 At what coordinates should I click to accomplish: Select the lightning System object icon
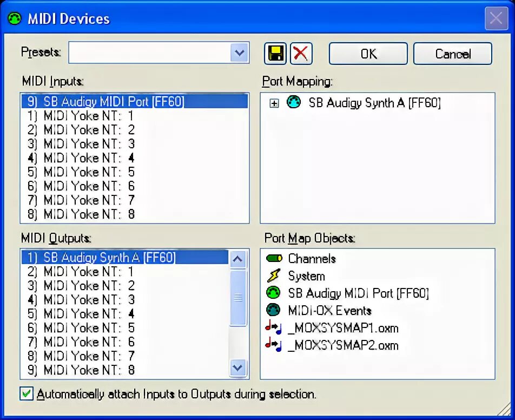[x=274, y=275]
